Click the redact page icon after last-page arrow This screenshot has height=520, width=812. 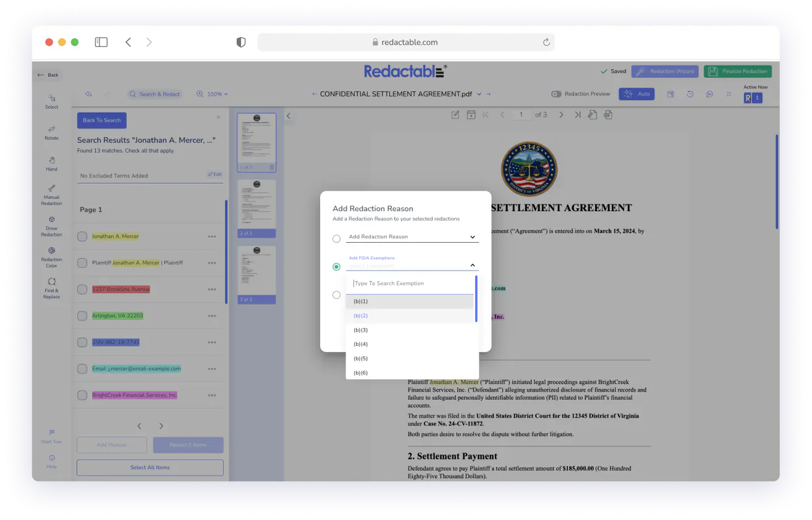point(592,115)
